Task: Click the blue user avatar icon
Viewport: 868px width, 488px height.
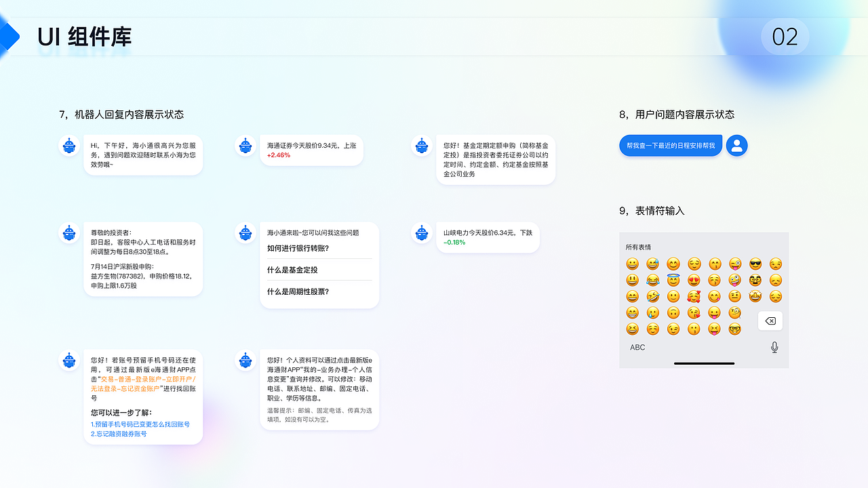Action: pos(737,145)
